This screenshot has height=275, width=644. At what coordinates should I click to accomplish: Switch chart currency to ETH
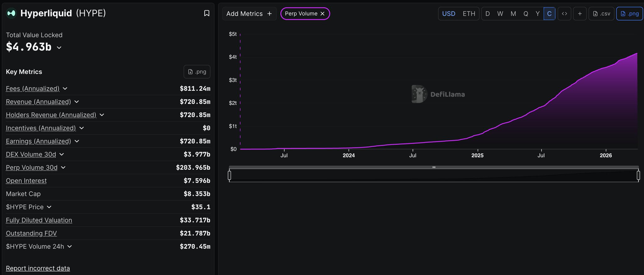[469, 14]
